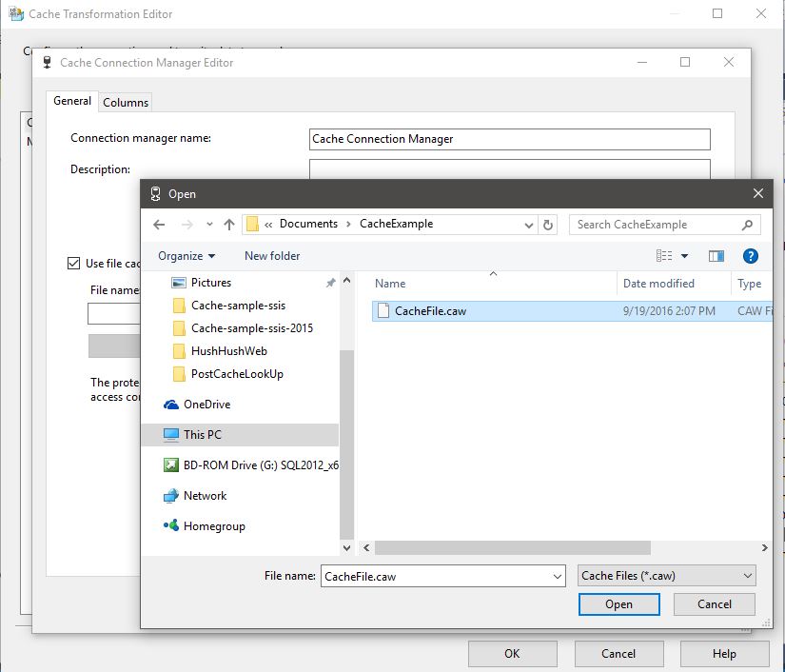This screenshot has height=672, width=785.
Task: Click the horizontal scrollbar in file list
Action: [x=513, y=548]
